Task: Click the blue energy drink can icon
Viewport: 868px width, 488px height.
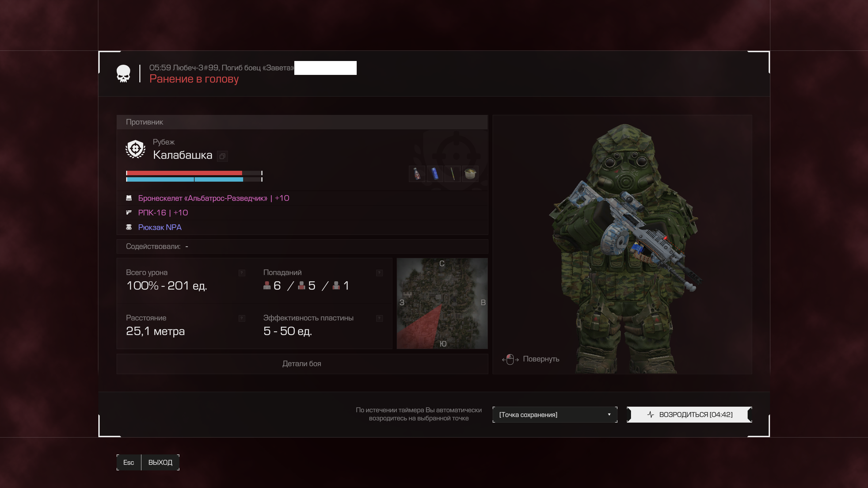Action: tap(435, 174)
